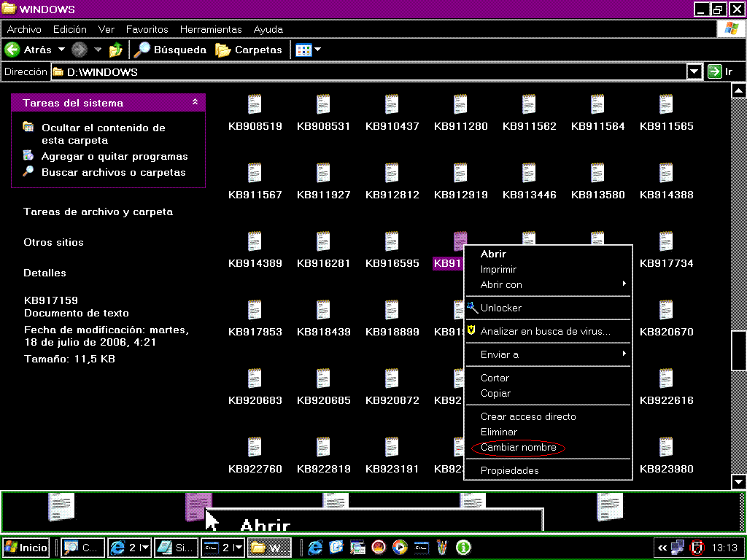The width and height of the screenshot is (747, 560).
Task: Click the D:\WINDOWS address field
Action: click(x=369, y=72)
